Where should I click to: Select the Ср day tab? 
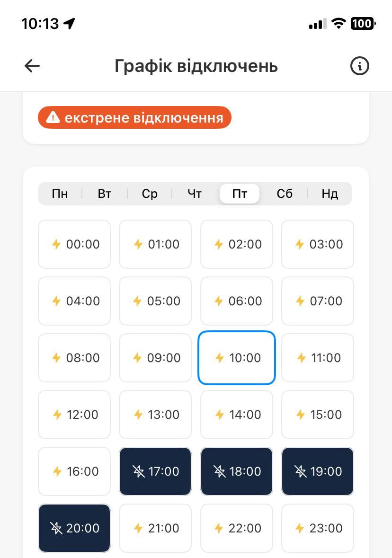coord(150,194)
